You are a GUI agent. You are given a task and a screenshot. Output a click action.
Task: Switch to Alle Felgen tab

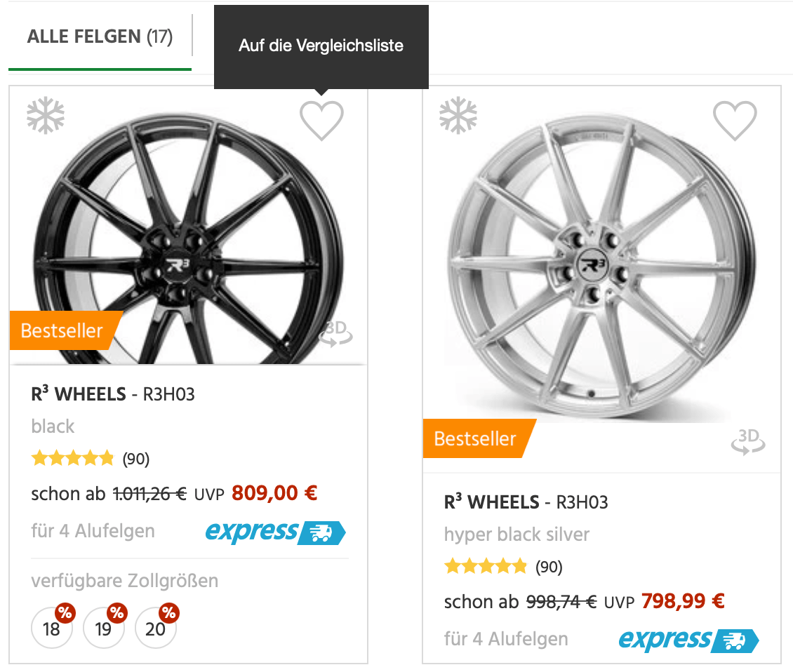click(100, 37)
